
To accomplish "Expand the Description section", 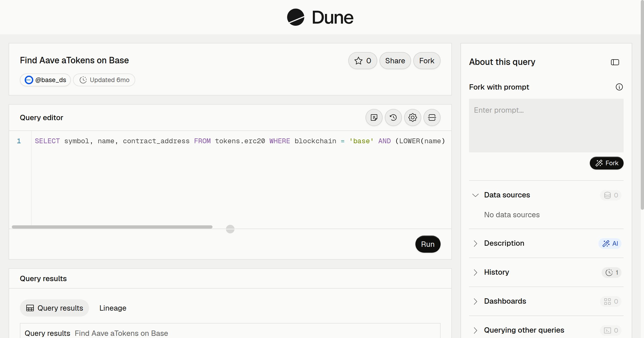I will click(x=475, y=243).
